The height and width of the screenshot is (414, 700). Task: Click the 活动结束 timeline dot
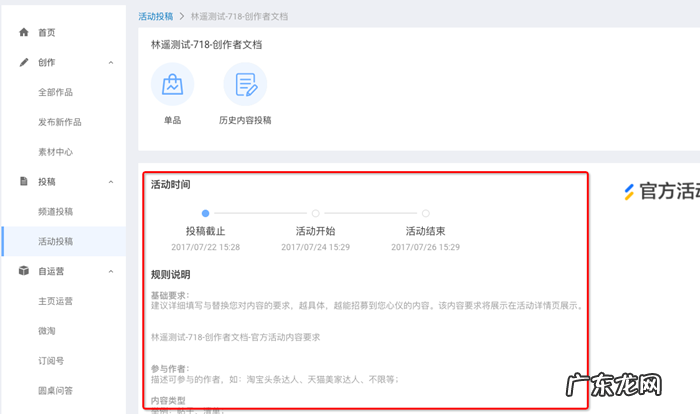pos(426,213)
